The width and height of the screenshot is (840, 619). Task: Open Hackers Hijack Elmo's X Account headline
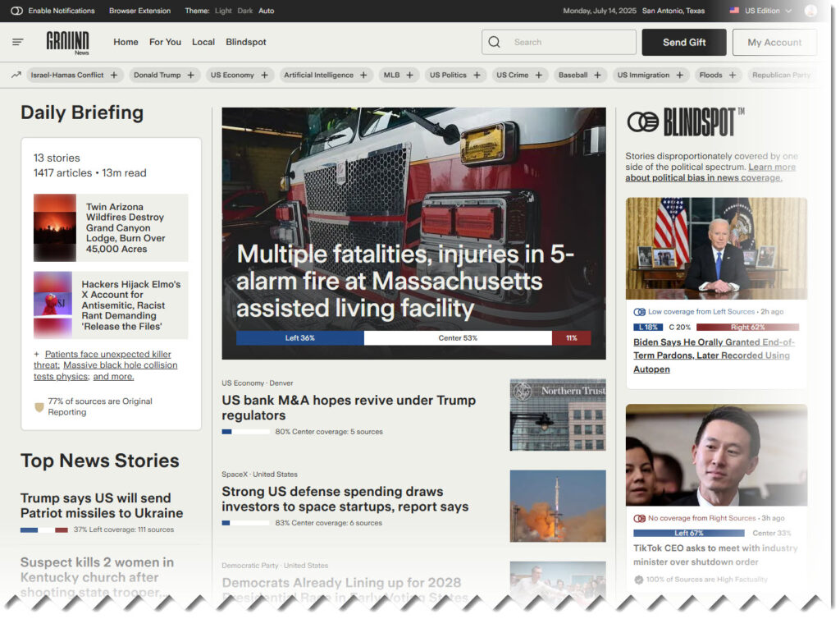click(131, 305)
